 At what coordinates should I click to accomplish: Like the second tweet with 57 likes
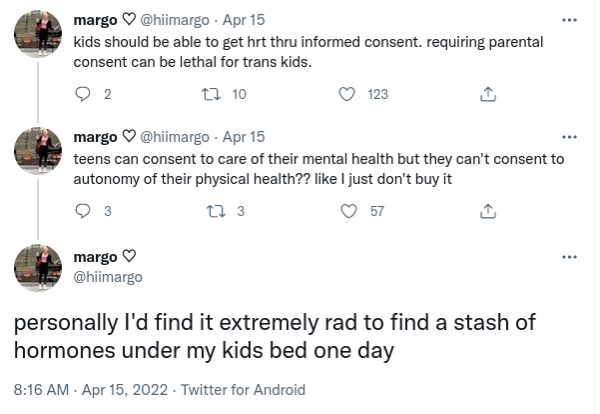(x=349, y=211)
